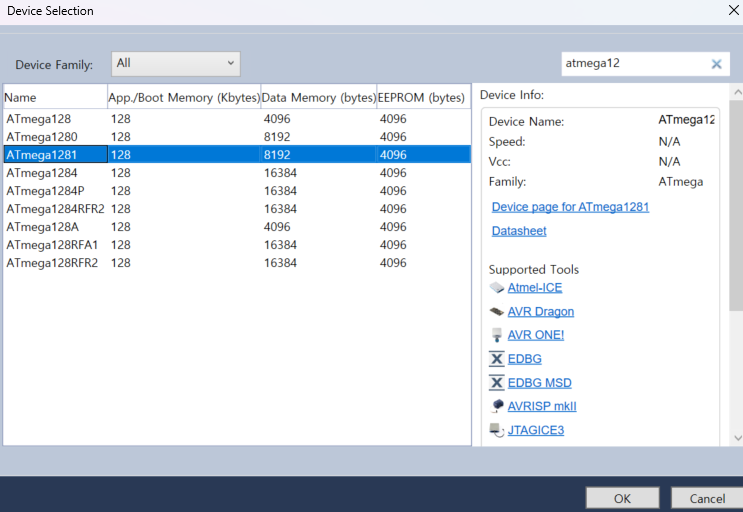Click the EDBG MSD tool icon
The width and height of the screenshot is (743, 512).
click(x=497, y=382)
